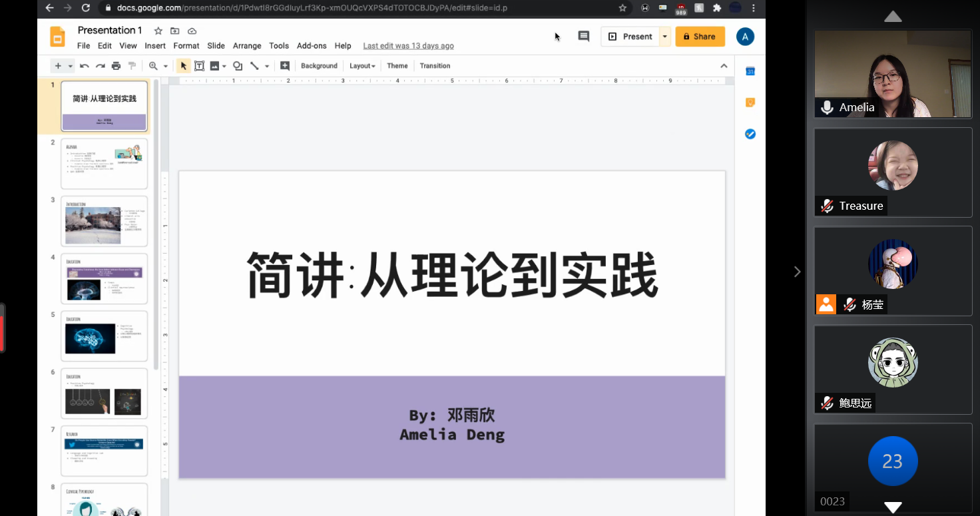
Task: Click the Zoom magnifier tool
Action: tap(154, 66)
